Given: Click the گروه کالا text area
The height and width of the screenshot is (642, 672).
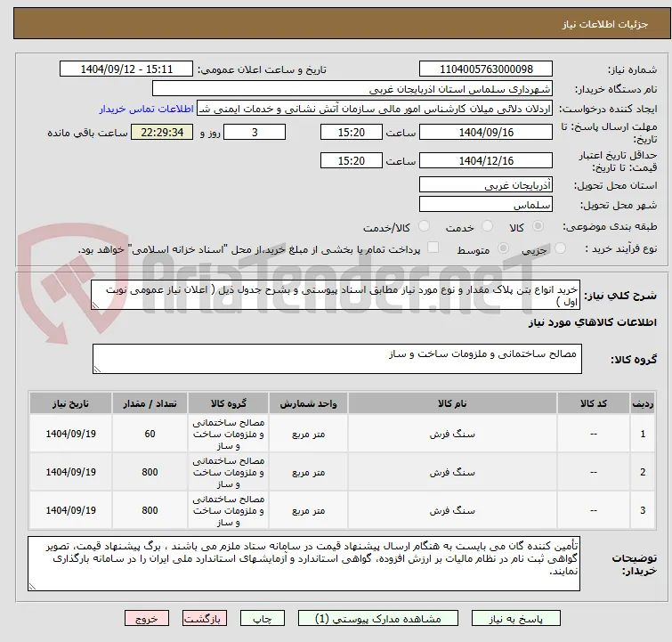Looking at the screenshot, I should coord(337,359).
